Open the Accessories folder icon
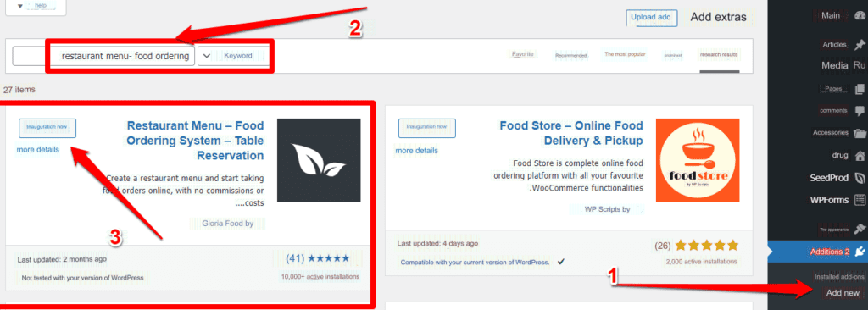Image resolution: width=868 pixels, height=310 pixels. pyautogui.click(x=860, y=133)
